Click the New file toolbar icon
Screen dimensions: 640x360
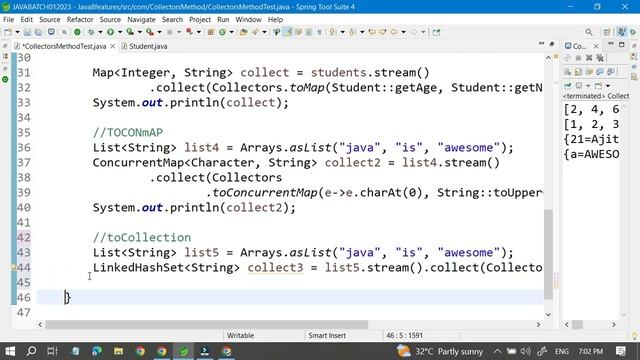point(8,32)
